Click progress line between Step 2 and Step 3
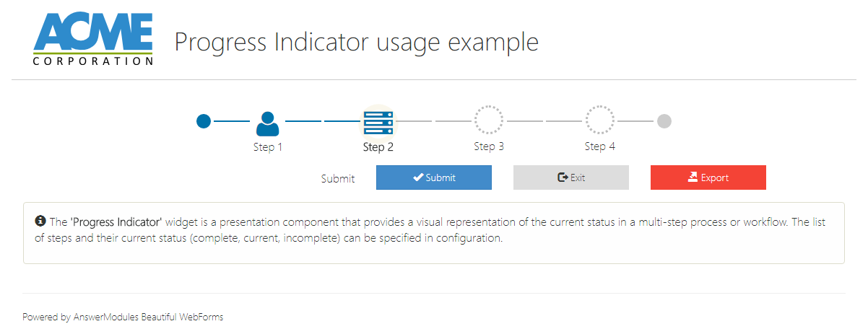The image size is (868, 329). click(433, 121)
